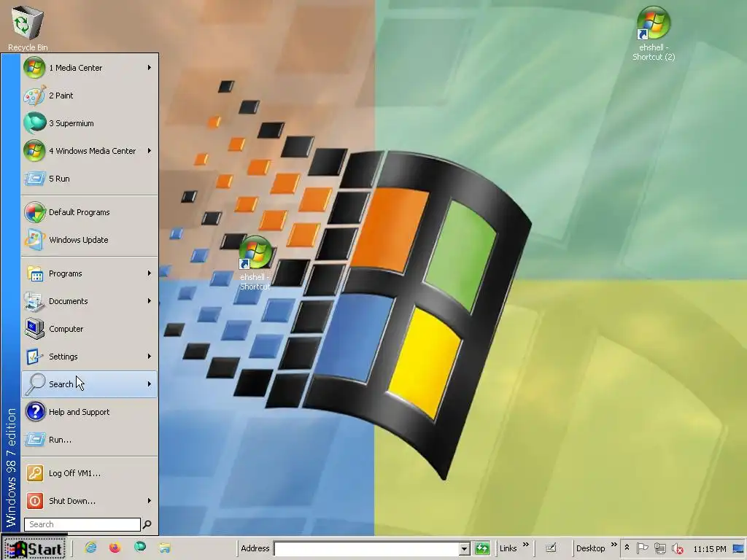Click the Log Off VM1... key icon
Screen dimensions: 747x560
point(35,472)
